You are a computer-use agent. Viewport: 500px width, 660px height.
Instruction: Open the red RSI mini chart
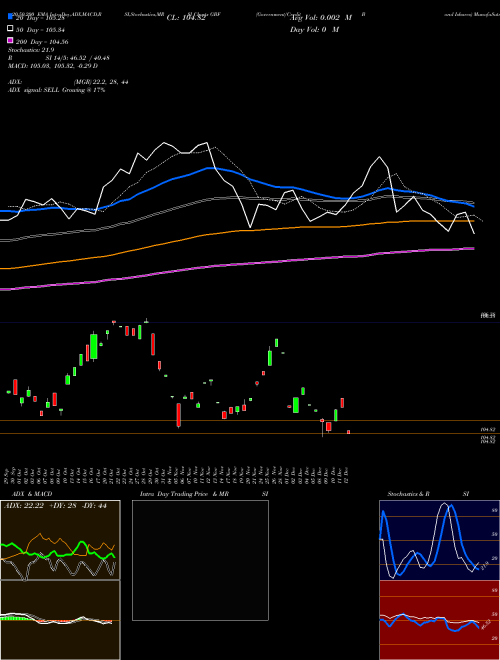coord(439,620)
